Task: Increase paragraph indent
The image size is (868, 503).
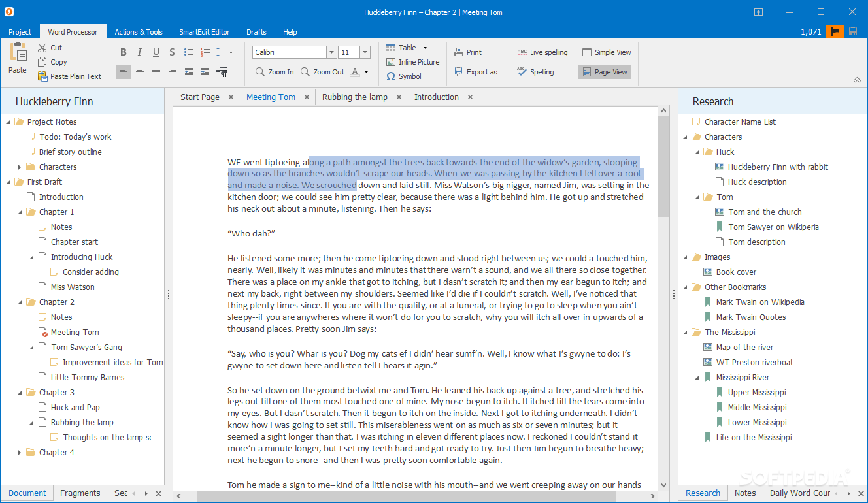Action: pos(205,72)
